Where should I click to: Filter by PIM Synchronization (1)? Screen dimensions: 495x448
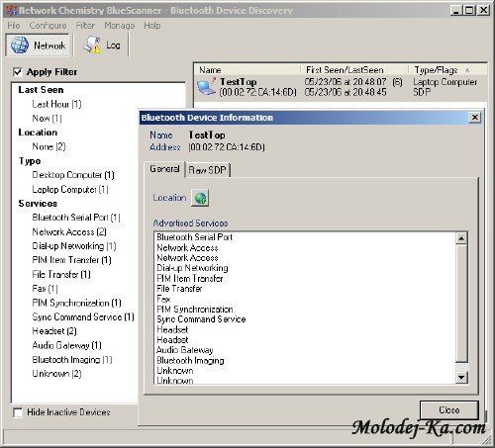pos(77,303)
